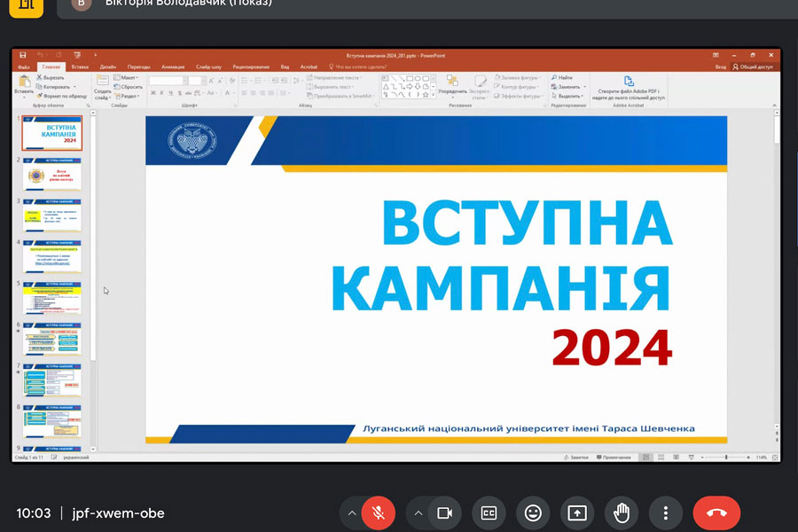Open the Файл menu
798x532 pixels.
tap(24, 66)
